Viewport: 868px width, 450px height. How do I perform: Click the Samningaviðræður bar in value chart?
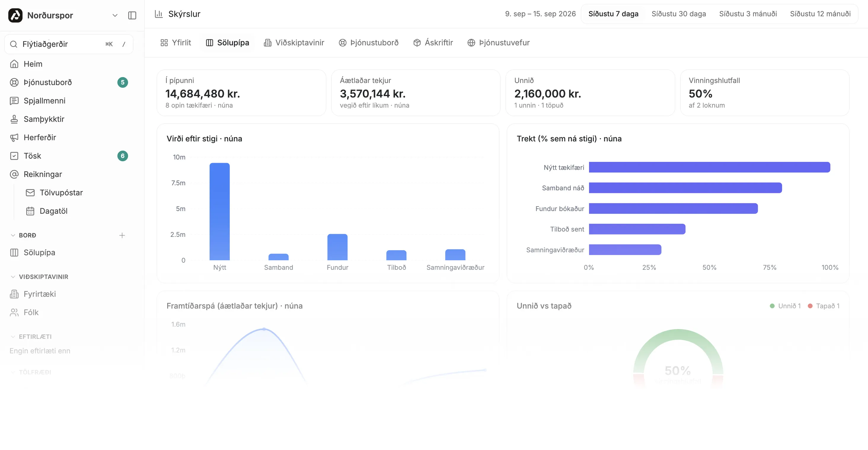coord(455,255)
